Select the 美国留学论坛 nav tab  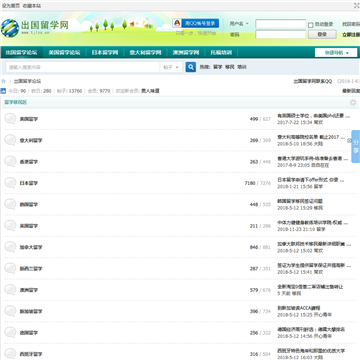64,52
